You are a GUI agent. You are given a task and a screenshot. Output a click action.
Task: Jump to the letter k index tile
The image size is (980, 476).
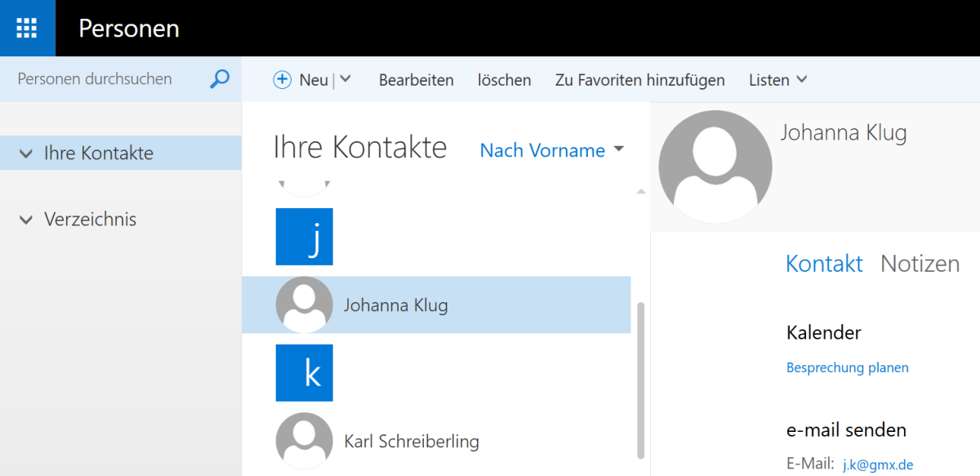[305, 373]
